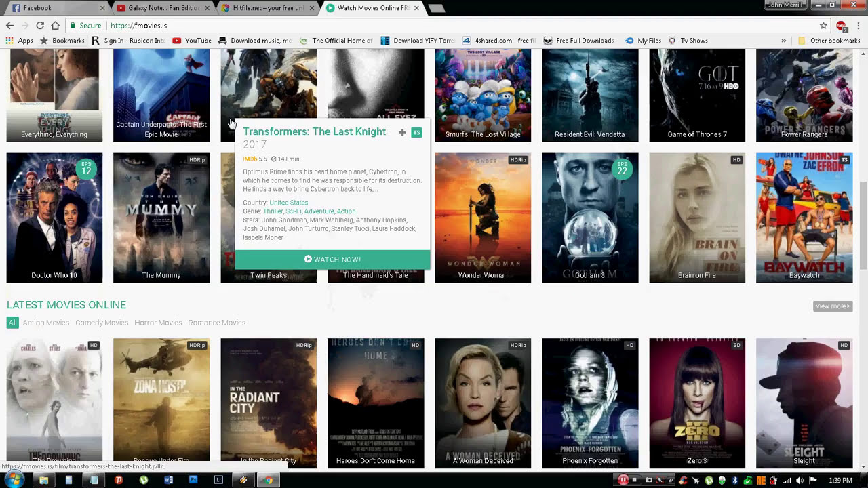Screen dimensions: 868x488
Task: Open the My Files bookmark
Action: tap(643, 41)
